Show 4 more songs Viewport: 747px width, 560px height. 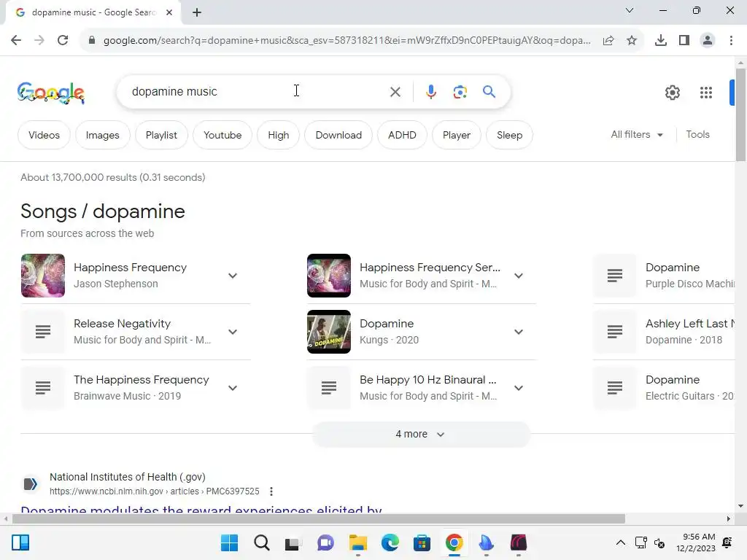tap(421, 435)
